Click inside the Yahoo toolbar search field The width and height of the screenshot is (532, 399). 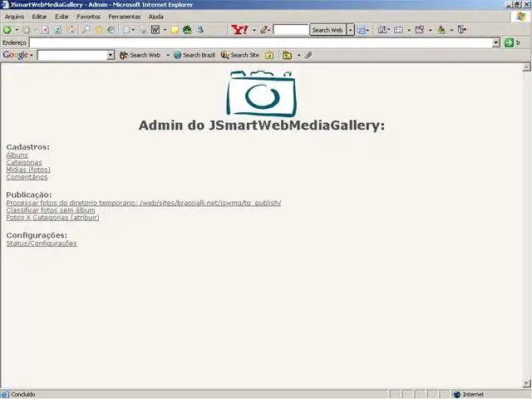(290, 30)
